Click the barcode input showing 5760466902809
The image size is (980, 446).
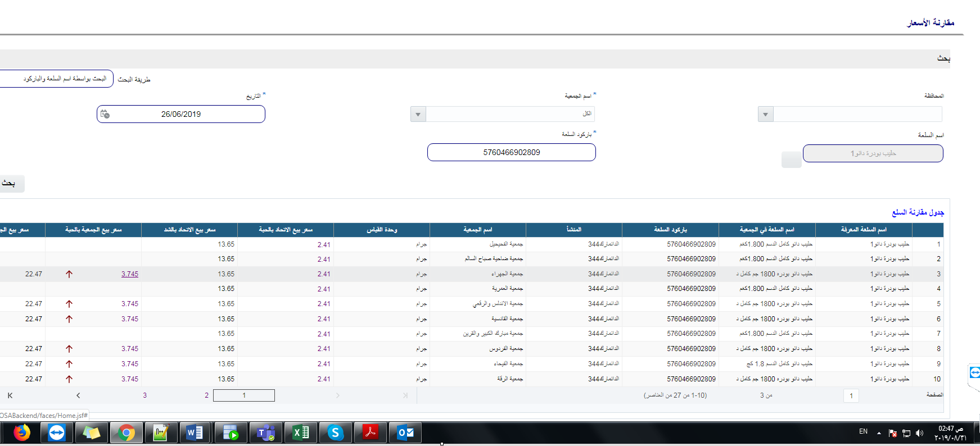pyautogui.click(x=512, y=152)
